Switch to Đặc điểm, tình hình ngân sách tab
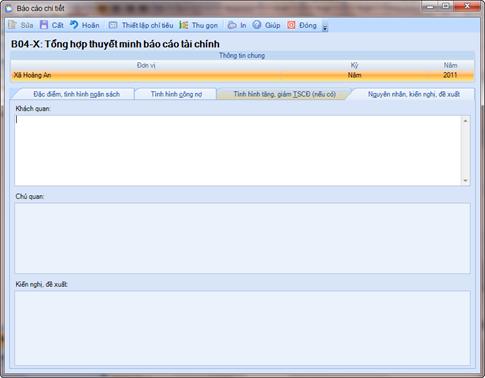The height and width of the screenshot is (378, 485). [76, 94]
